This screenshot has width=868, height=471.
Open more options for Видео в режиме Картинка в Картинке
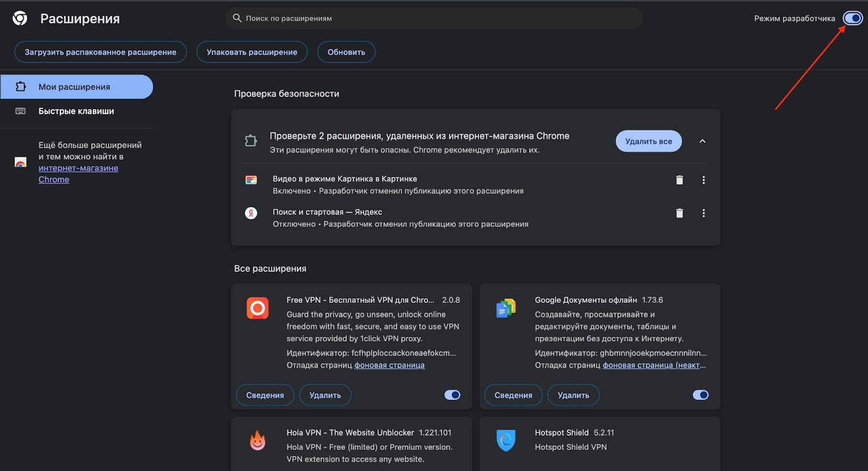click(x=704, y=180)
